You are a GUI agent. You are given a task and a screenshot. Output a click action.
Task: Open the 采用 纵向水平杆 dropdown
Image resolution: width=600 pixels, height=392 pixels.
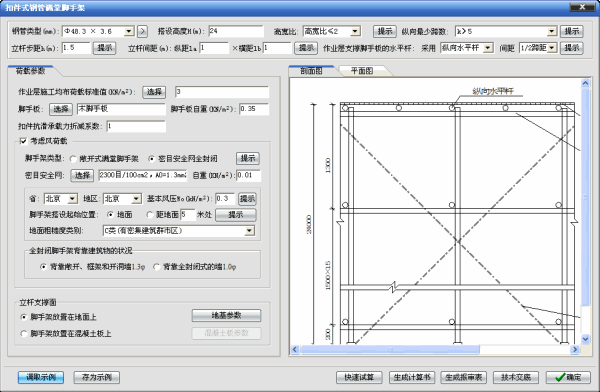coord(488,48)
